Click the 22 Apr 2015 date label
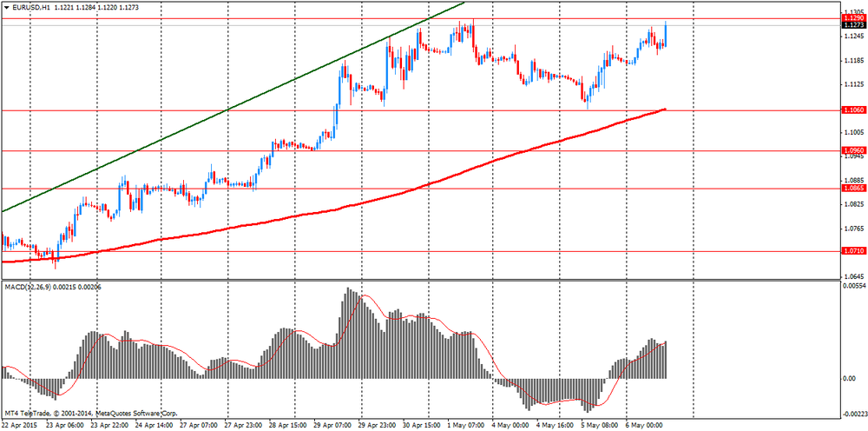The height and width of the screenshot is (431, 868). point(18,426)
